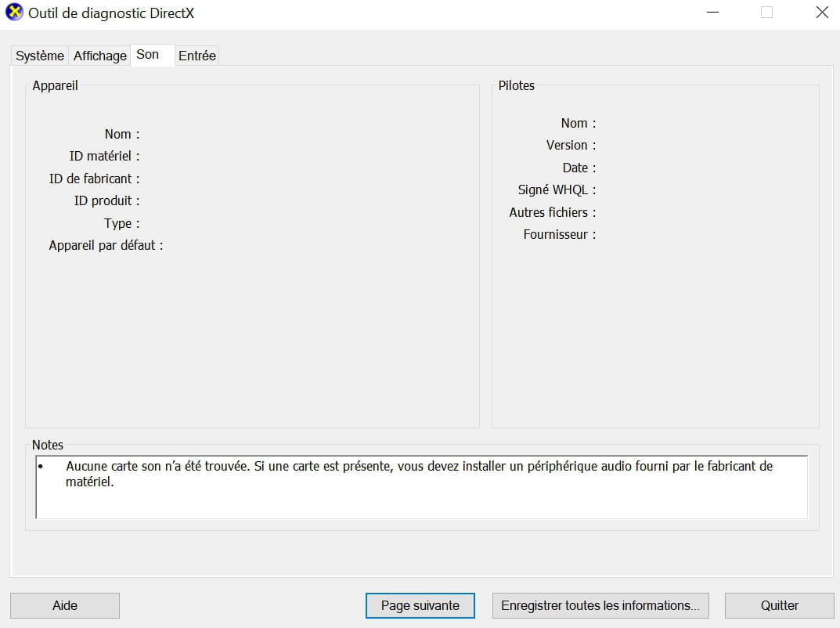
Task: Click the Appareil group heading
Action: [x=55, y=85]
